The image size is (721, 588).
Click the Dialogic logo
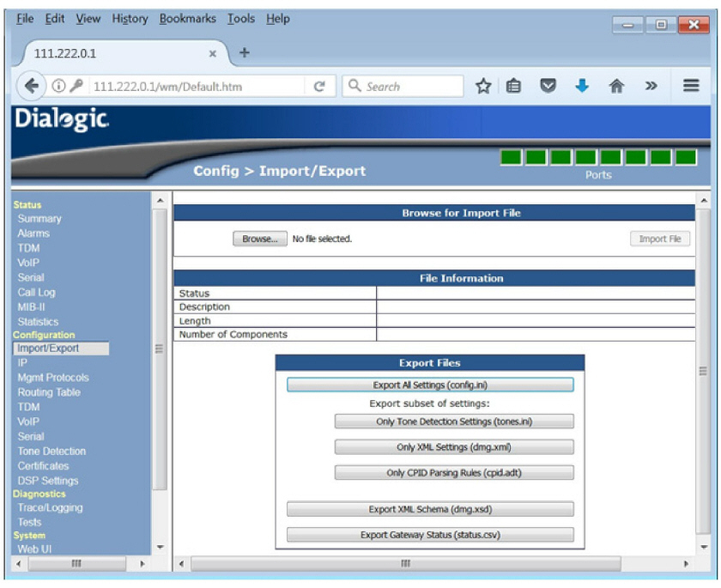pyautogui.click(x=62, y=119)
